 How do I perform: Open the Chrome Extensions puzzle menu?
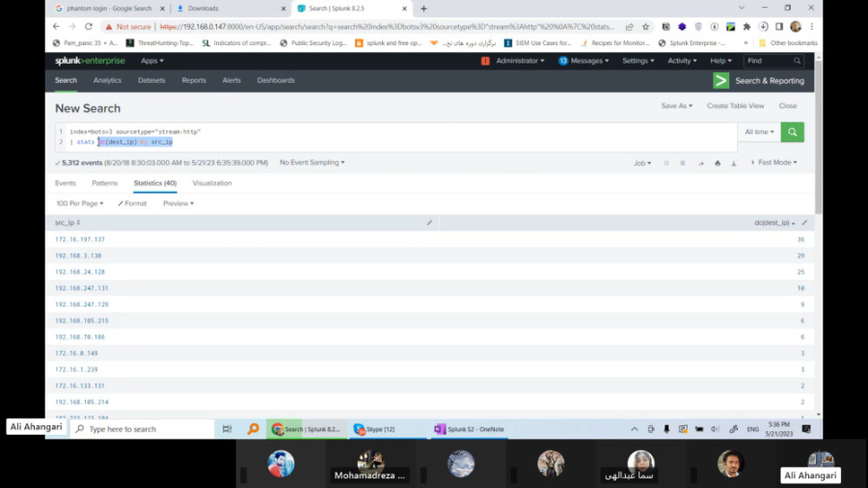(x=746, y=27)
